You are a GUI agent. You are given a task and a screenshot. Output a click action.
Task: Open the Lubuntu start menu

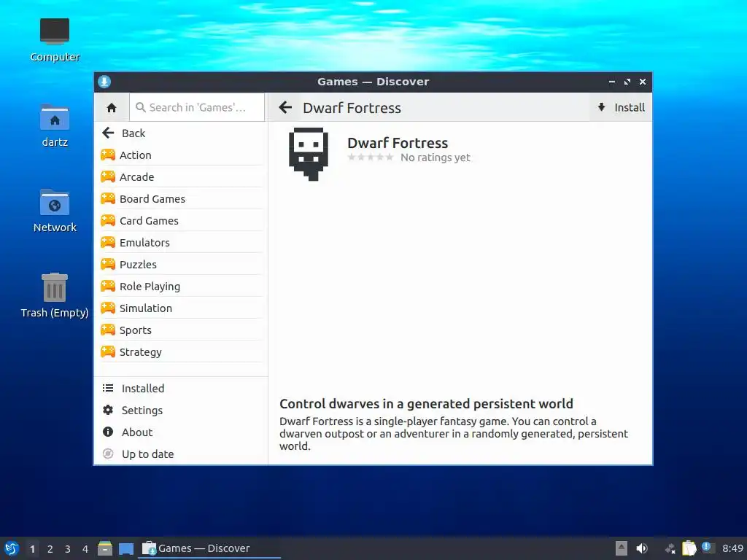tap(12, 548)
